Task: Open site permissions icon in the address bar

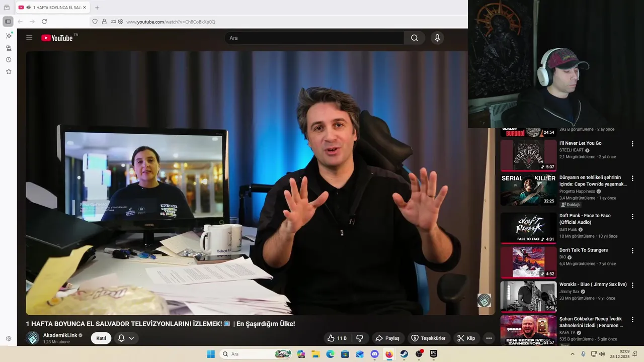Action: pyautogui.click(x=114, y=22)
